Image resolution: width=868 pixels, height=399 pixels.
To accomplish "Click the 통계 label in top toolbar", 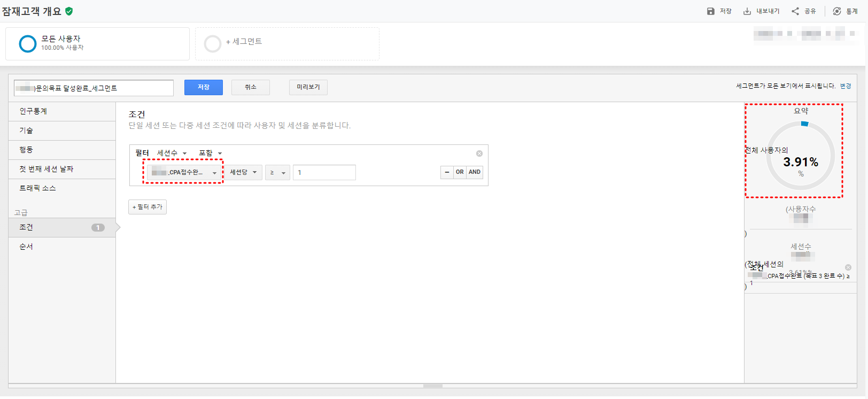I will click(x=852, y=11).
